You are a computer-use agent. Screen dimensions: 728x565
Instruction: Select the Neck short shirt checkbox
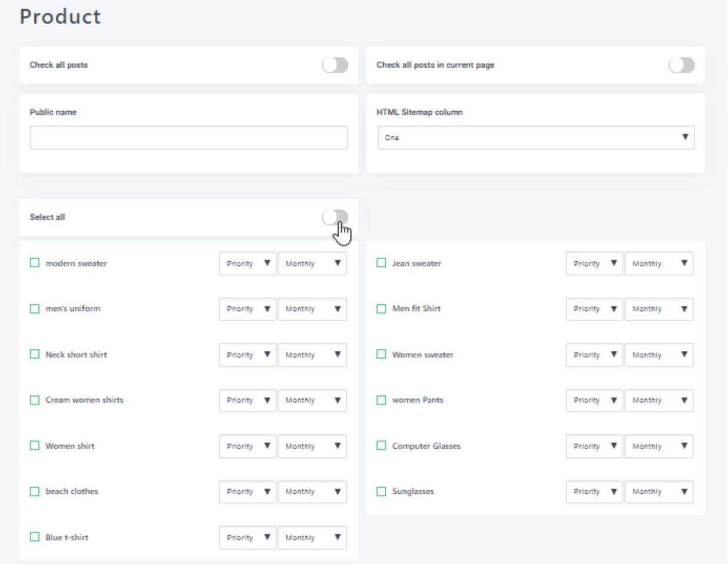point(35,354)
